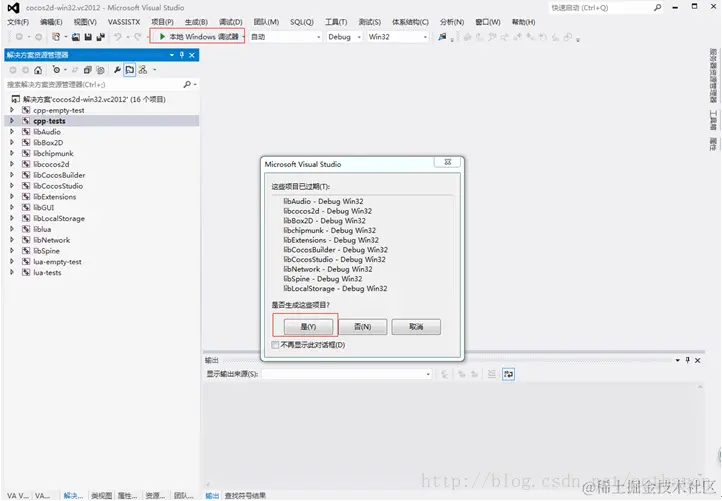Select the solution 'cocos2d-win32.vc2012' root node
This screenshot has width=722, height=501.
[94, 99]
